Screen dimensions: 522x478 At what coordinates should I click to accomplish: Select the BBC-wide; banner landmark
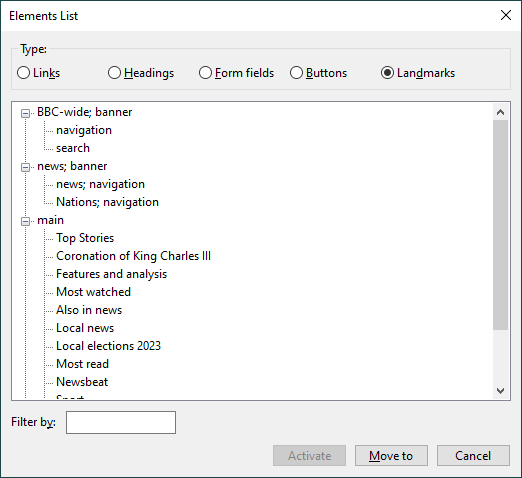(85, 112)
